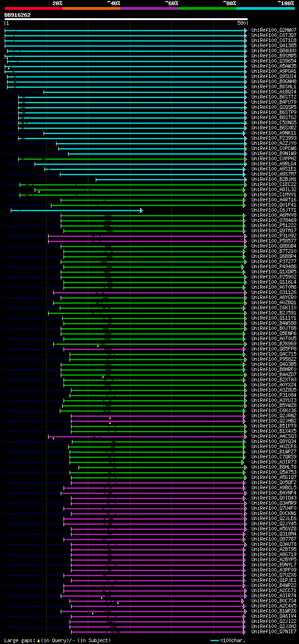This screenshot has height=644, width=299.
Task: Click the white query length bar
Action: click(126, 19)
